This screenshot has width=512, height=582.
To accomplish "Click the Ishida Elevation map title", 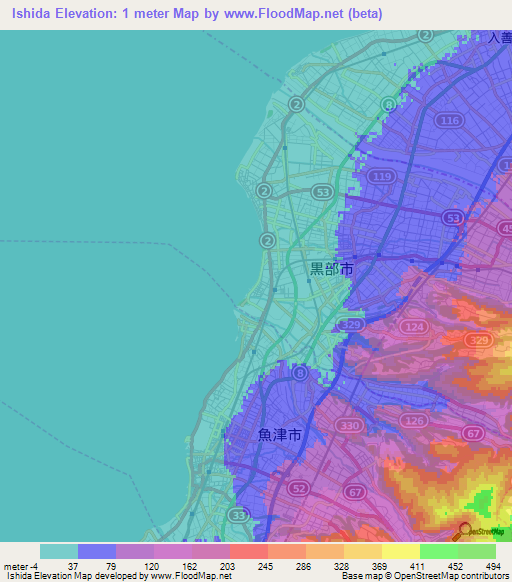I will 197,13.
